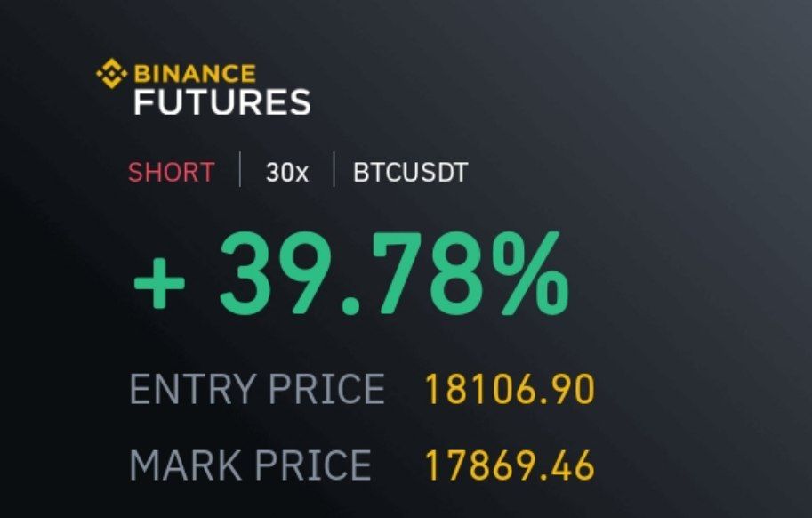The height and width of the screenshot is (518, 812).
Task: Click the word PRICE after MARK
Action: tap(313, 465)
